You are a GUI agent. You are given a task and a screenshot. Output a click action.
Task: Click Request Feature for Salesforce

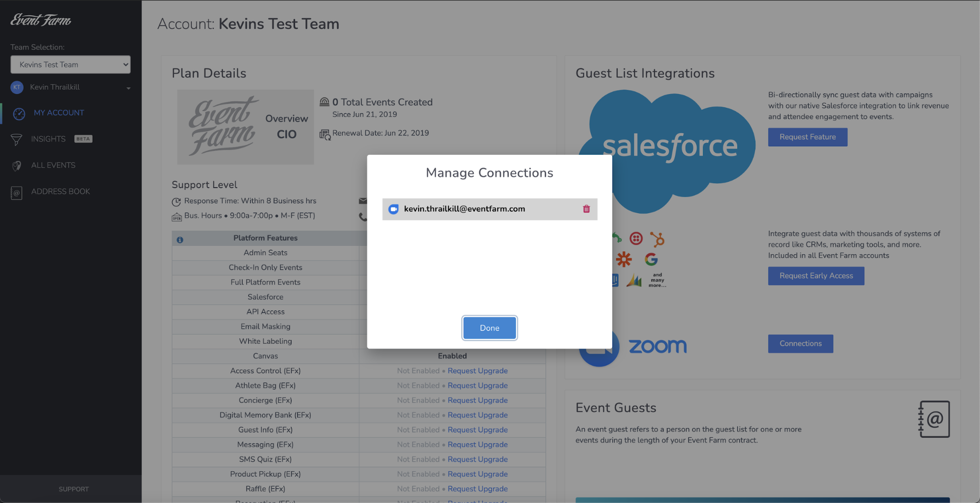(807, 137)
